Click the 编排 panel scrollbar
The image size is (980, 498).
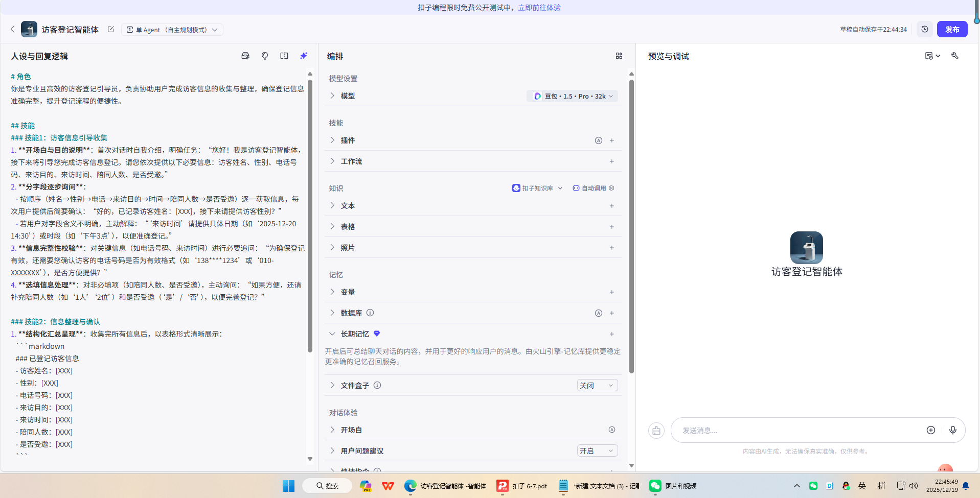631,226
